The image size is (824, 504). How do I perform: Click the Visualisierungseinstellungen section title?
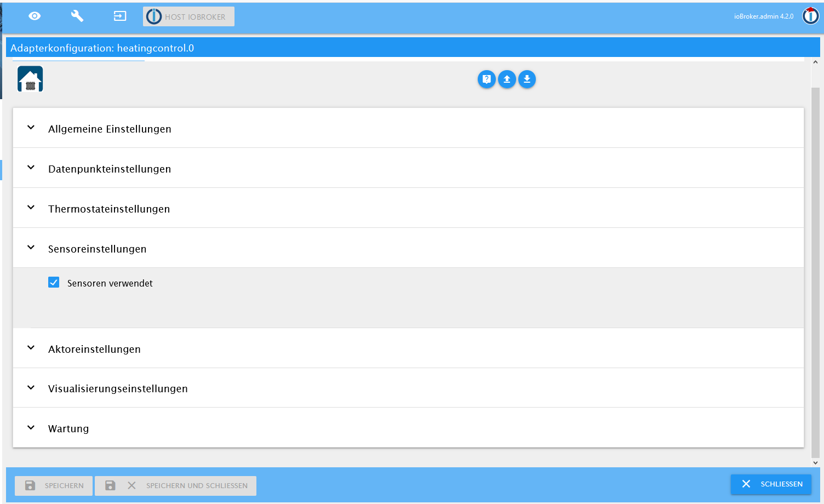point(118,388)
